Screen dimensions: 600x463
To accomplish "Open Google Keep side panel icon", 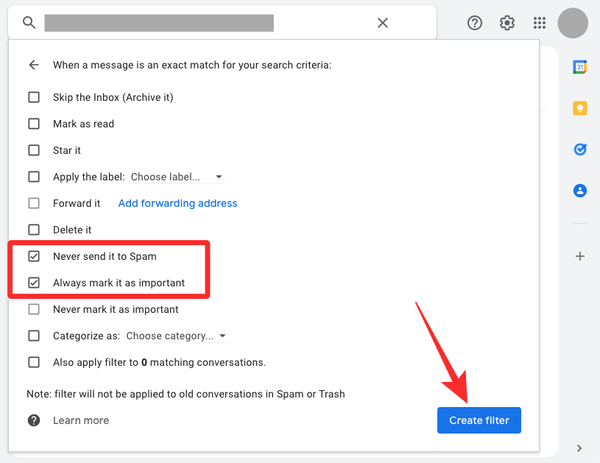I will pyautogui.click(x=580, y=108).
